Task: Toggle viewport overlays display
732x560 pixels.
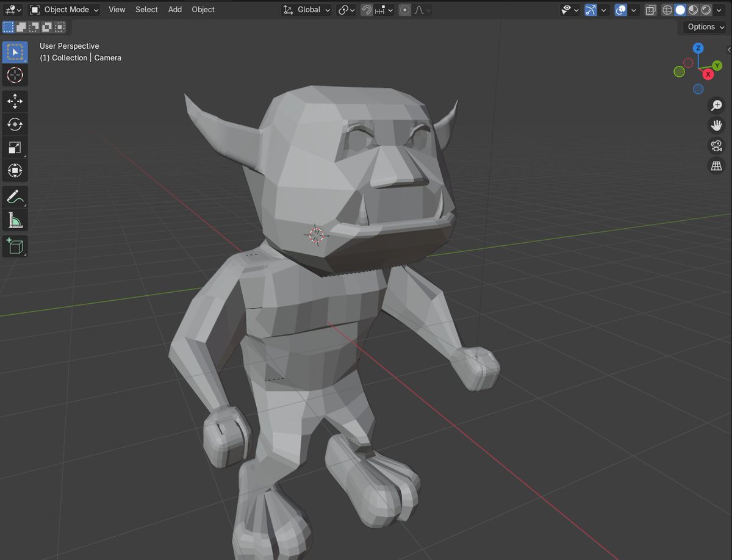Action: click(x=621, y=10)
